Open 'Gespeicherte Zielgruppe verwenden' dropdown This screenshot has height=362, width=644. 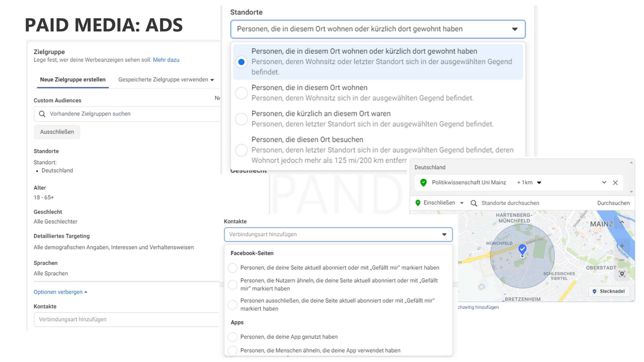166,80
